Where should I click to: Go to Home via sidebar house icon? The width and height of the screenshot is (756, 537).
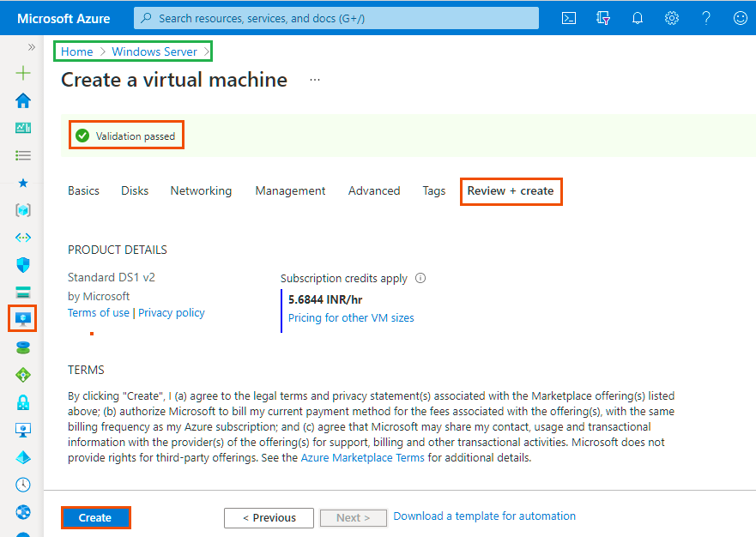[x=23, y=100]
